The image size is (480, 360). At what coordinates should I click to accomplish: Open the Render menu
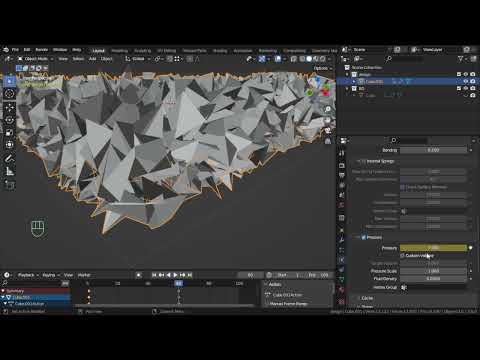(x=42, y=50)
